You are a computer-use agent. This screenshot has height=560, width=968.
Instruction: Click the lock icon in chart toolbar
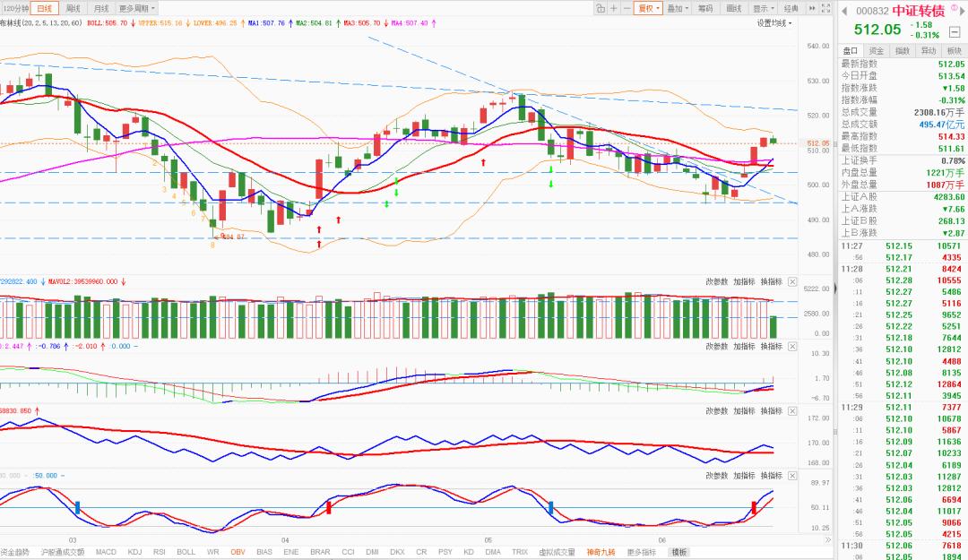click(x=601, y=9)
